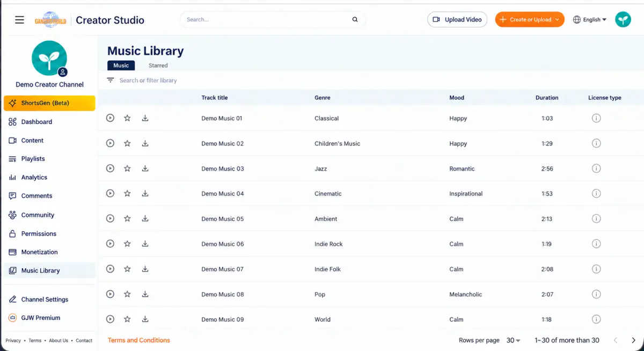
Task: View license info for Demo Music 02
Action: pyautogui.click(x=596, y=143)
